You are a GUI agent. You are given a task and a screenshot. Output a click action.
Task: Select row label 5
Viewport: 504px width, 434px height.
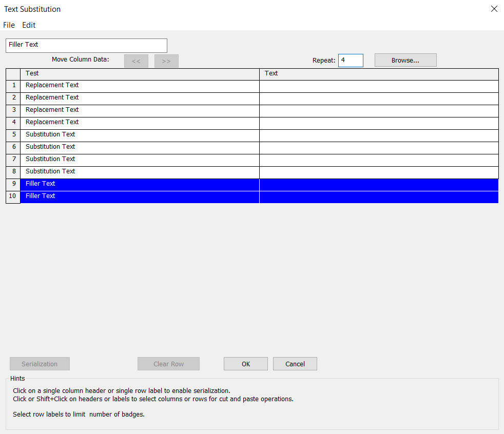(x=13, y=135)
